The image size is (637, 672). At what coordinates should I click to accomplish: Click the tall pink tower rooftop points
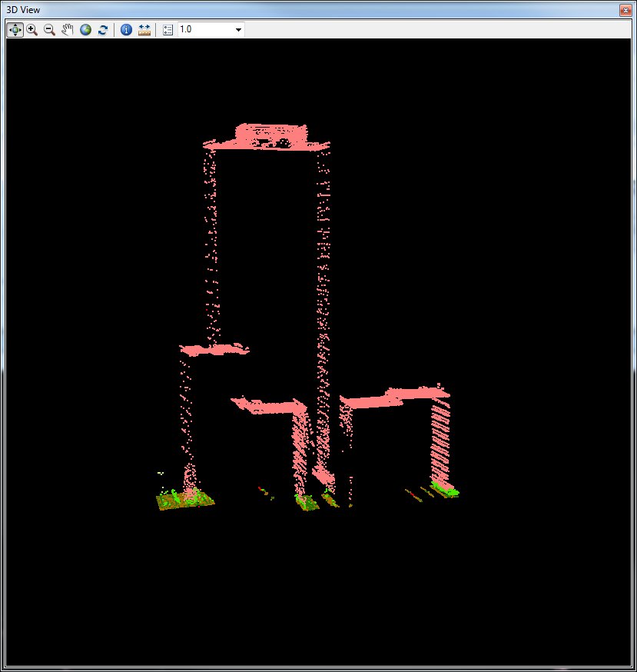(x=267, y=137)
